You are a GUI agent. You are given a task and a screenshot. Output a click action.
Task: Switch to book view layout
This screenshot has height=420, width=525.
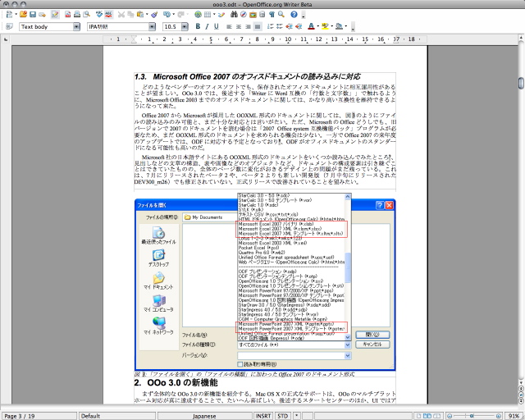click(438, 416)
